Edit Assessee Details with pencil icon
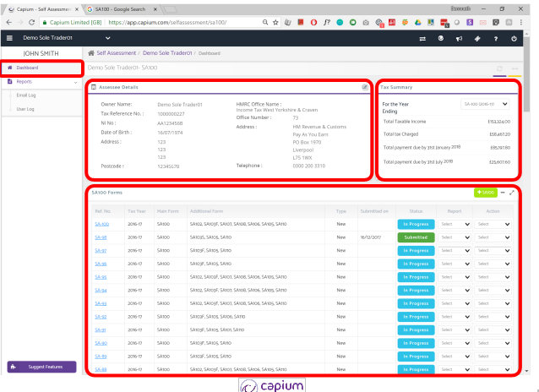 point(365,87)
